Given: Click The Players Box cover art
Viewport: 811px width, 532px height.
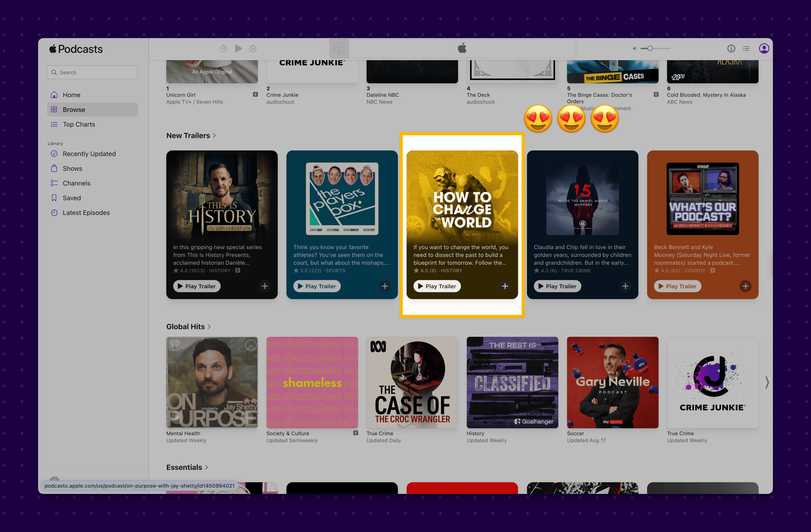Looking at the screenshot, I should [342, 199].
